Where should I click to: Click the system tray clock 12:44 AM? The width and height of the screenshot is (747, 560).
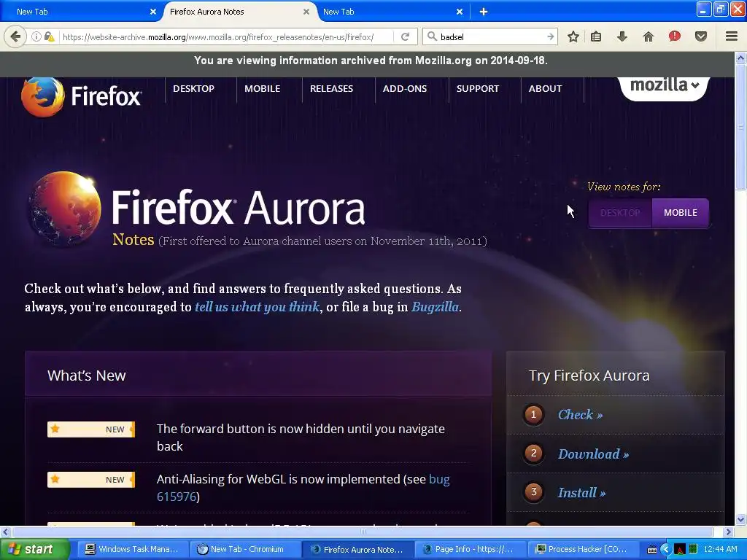point(720,549)
